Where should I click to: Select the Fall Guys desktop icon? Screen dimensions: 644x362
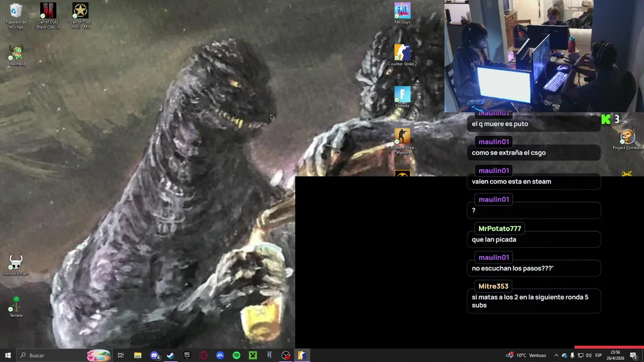pyautogui.click(x=402, y=14)
